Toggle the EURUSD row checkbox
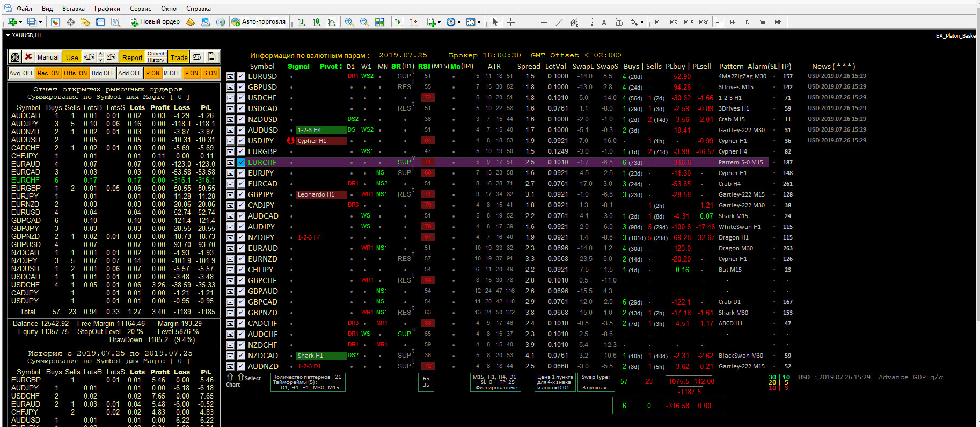Image resolution: width=980 pixels, height=427 pixels. (241, 76)
